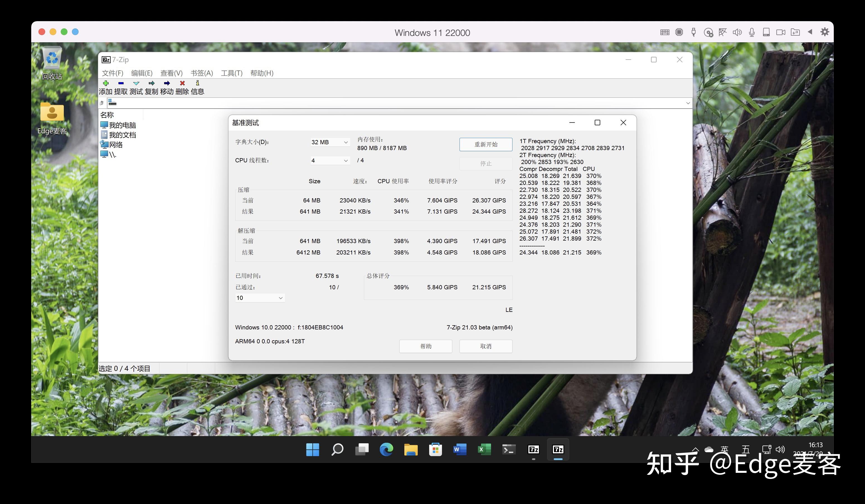The image size is (865, 504).
Task: Open the Parallels microphone icon
Action: coord(752,32)
